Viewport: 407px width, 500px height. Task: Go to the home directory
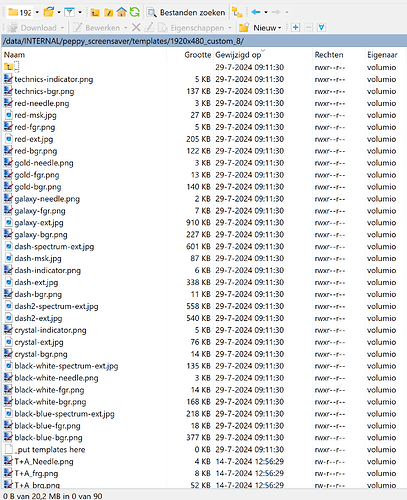[x=121, y=12]
